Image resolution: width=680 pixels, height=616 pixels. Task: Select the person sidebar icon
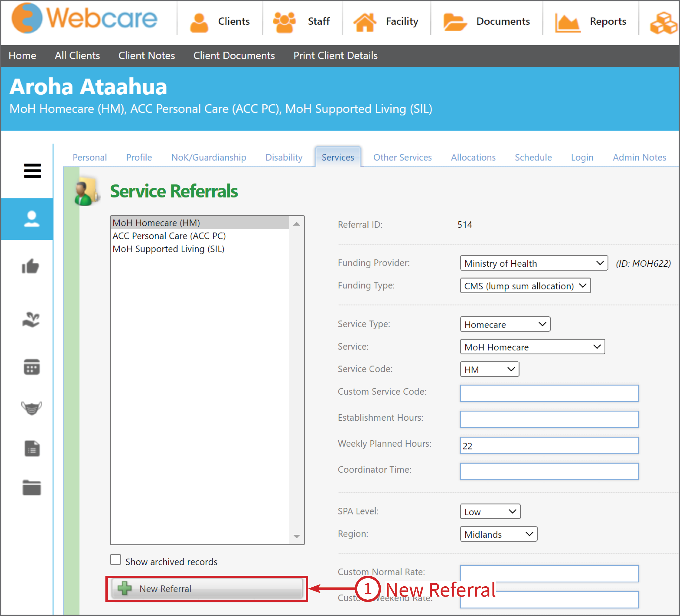click(32, 219)
